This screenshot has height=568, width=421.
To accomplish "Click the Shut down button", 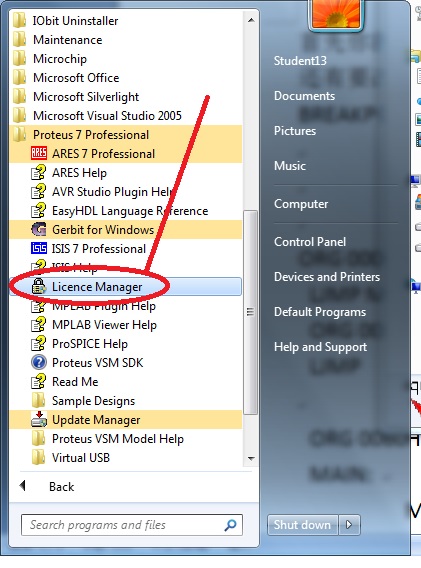I will point(303,525).
